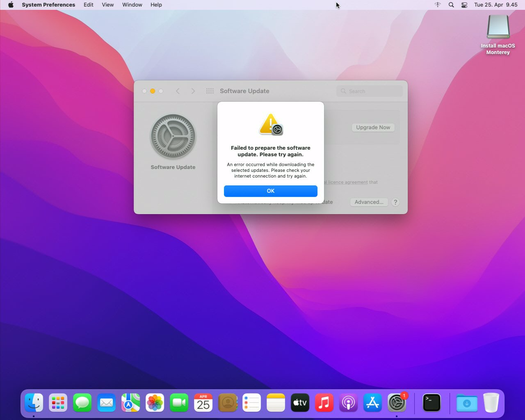Open Terminal from the Dock
Screen dimensions: 525x420
[431, 403]
